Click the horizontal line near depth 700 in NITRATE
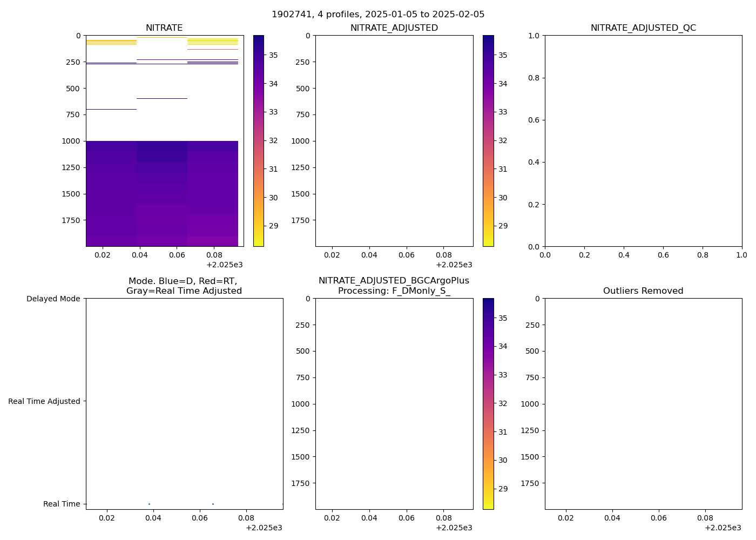The width and height of the screenshot is (756, 540). tap(111, 109)
